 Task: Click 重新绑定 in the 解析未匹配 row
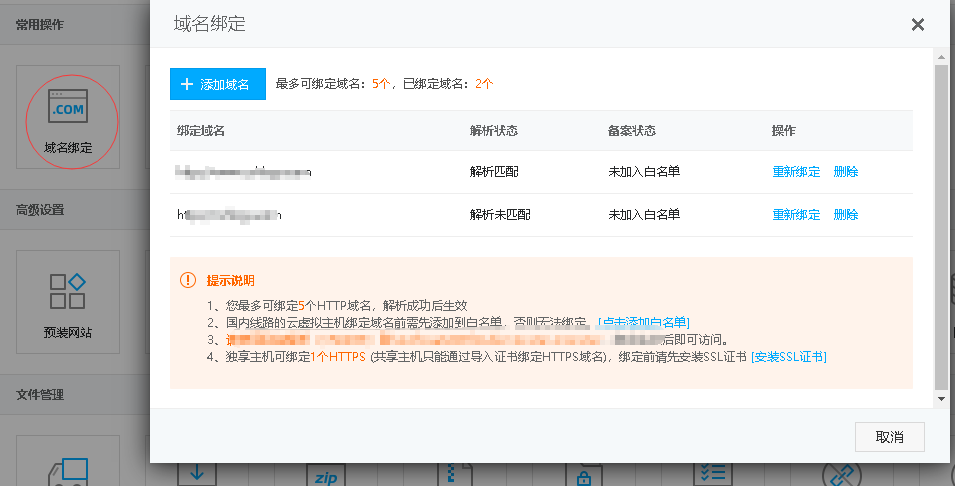coord(796,214)
